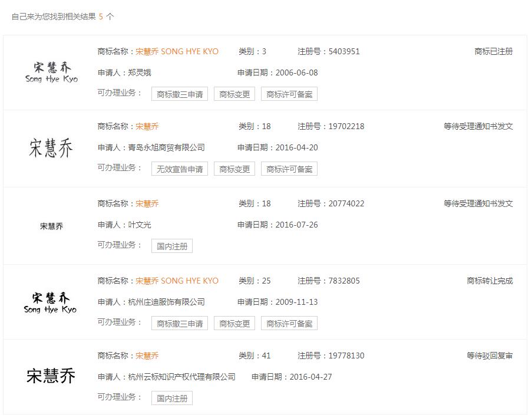532x418 pixels.
Task: Click 商标撤三申请 button for registration 5403951
Action: click(180, 94)
